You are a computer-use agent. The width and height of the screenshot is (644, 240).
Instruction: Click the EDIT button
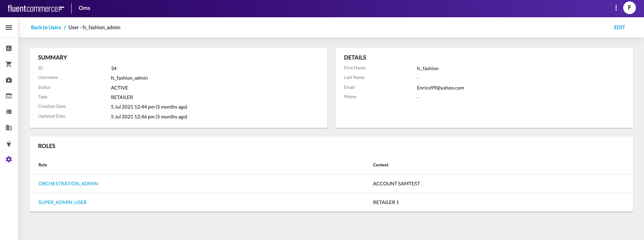tap(619, 27)
